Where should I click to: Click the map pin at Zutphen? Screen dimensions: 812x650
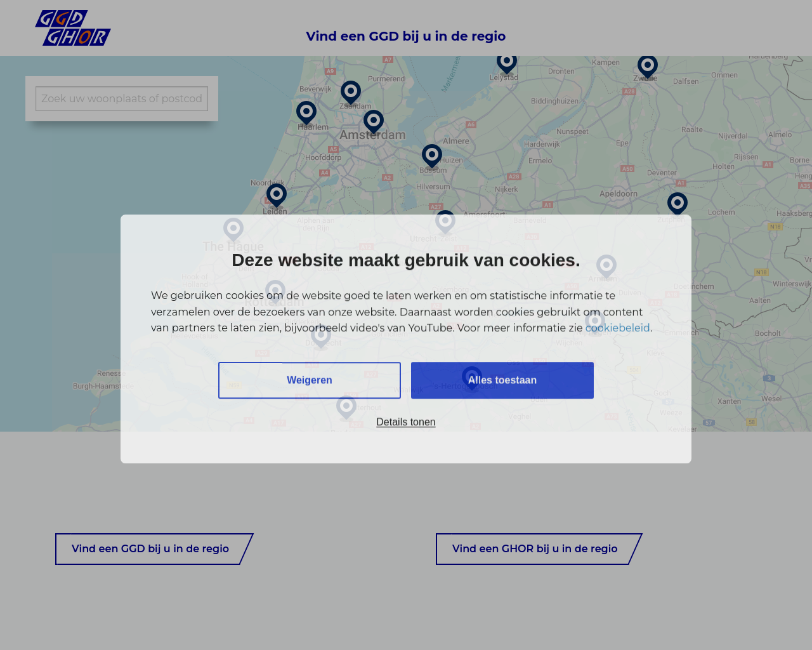tap(678, 204)
